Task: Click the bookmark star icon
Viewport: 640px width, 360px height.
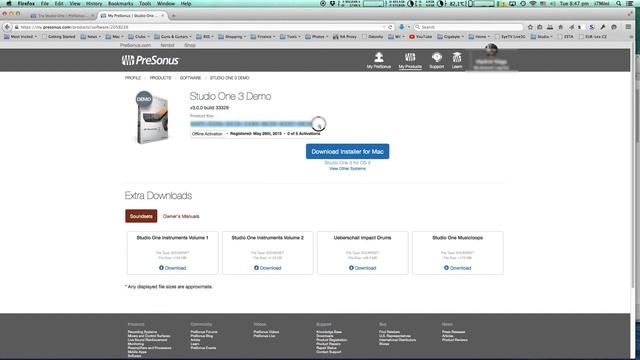Action: [530, 27]
